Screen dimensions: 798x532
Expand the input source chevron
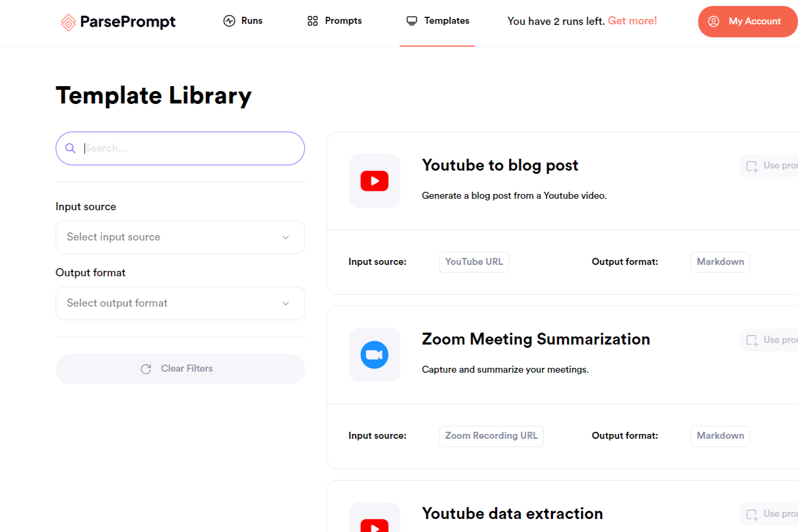click(x=286, y=237)
